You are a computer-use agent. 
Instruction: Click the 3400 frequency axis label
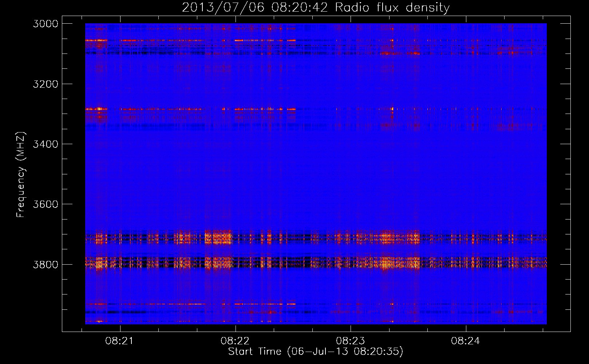point(46,144)
